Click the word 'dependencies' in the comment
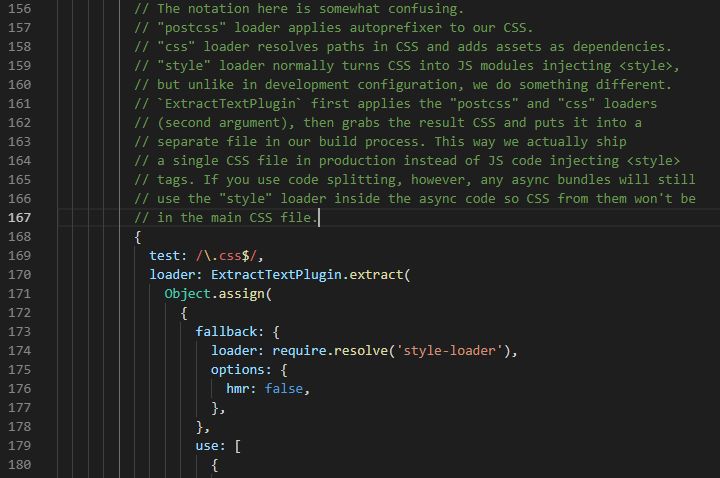Image resolution: width=720 pixels, height=478 pixels. (619, 47)
